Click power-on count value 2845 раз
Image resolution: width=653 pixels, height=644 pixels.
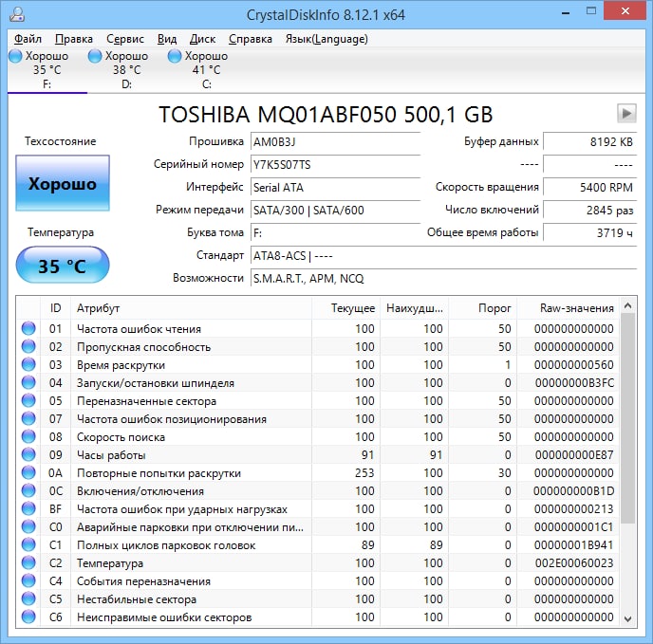tap(590, 211)
